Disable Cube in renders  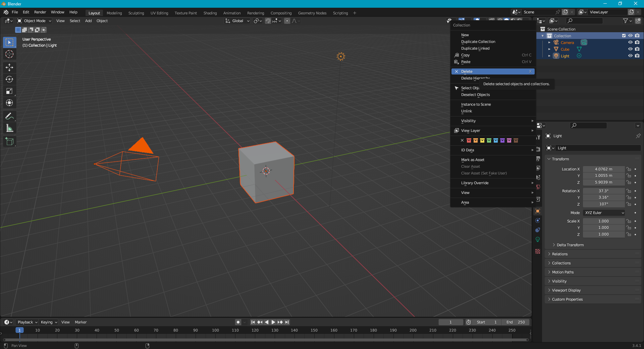(x=637, y=49)
